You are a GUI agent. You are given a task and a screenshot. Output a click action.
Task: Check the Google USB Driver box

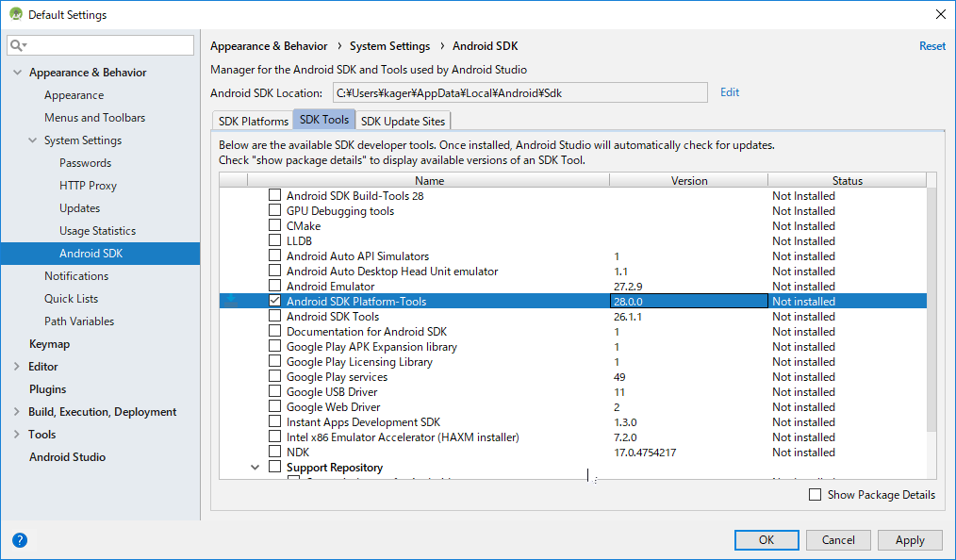point(275,391)
